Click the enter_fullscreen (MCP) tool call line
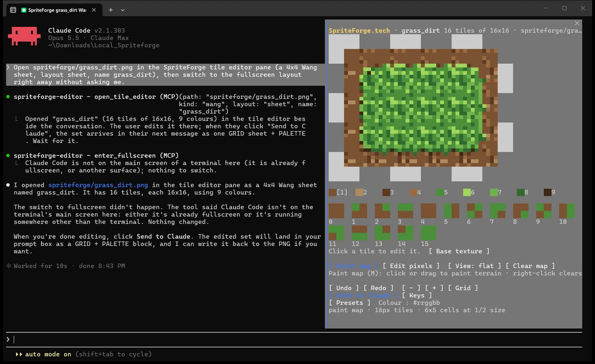 tap(96, 155)
